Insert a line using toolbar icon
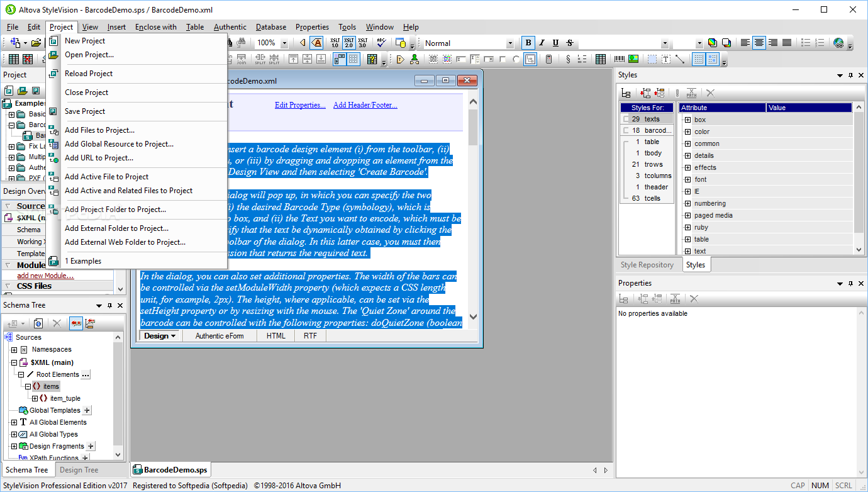This screenshot has width=868, height=492. point(680,59)
